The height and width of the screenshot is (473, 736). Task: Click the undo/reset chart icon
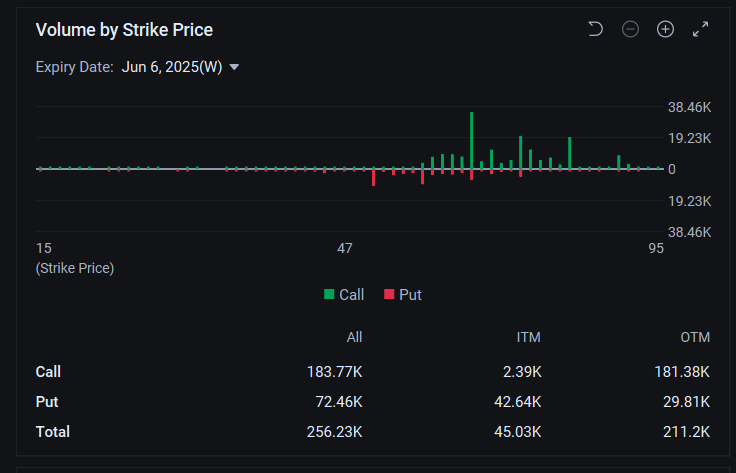click(x=595, y=29)
